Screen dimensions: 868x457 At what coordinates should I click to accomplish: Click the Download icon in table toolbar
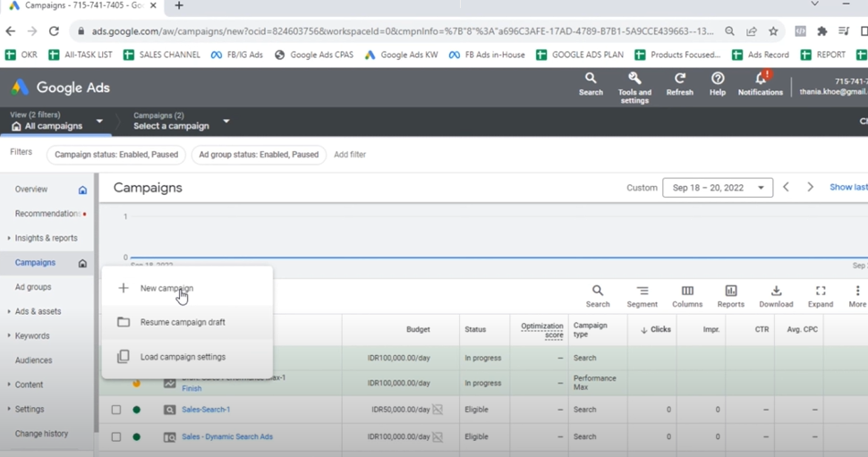tap(776, 292)
